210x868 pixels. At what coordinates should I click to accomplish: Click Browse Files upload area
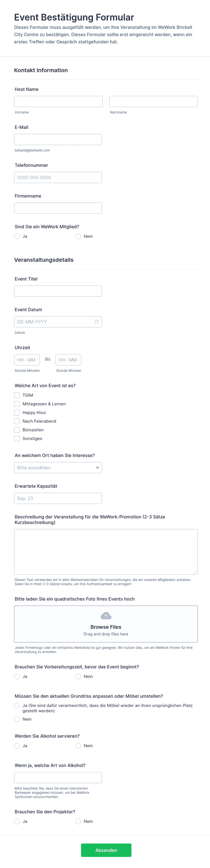click(106, 624)
